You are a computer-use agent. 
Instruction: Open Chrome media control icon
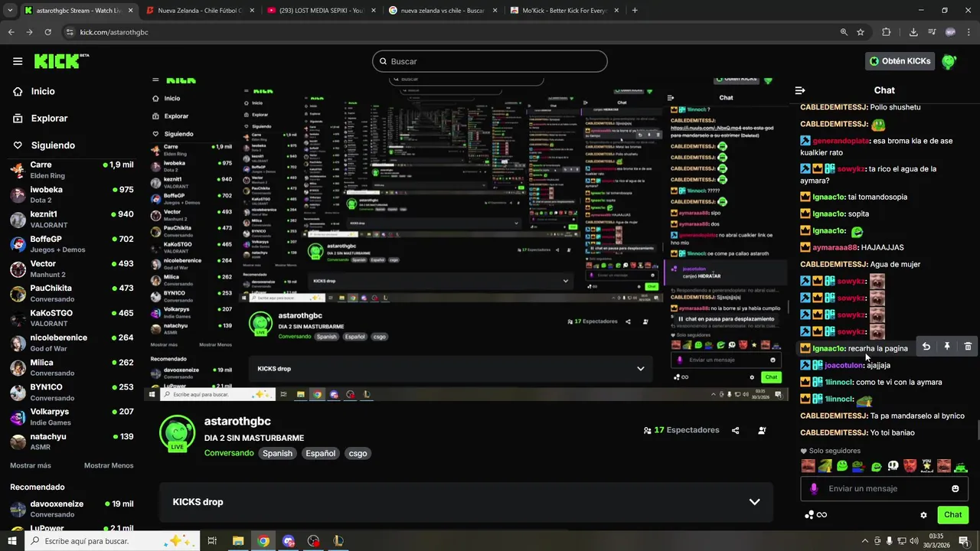point(932,32)
